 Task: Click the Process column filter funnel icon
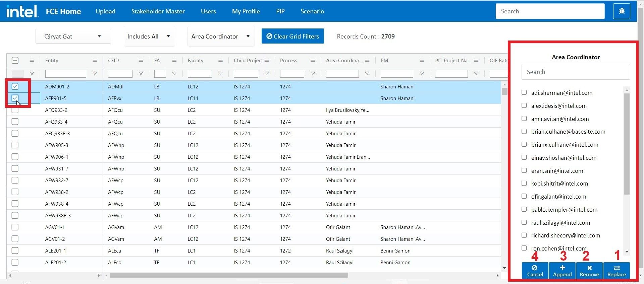[x=313, y=73]
